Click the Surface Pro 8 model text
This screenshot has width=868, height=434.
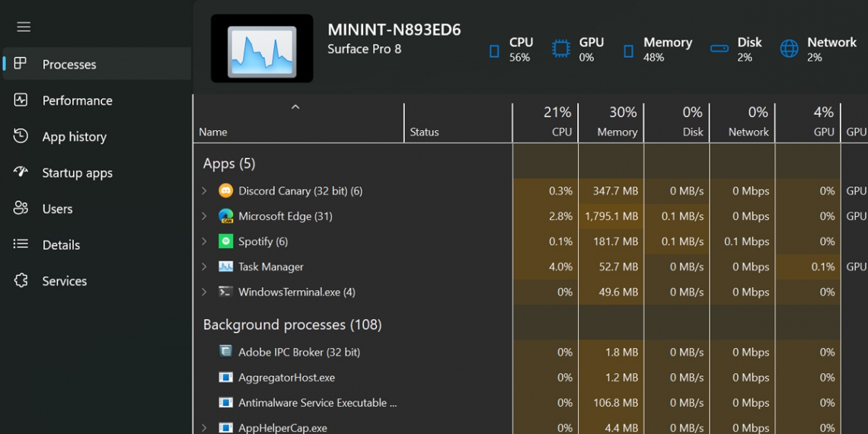coord(364,49)
